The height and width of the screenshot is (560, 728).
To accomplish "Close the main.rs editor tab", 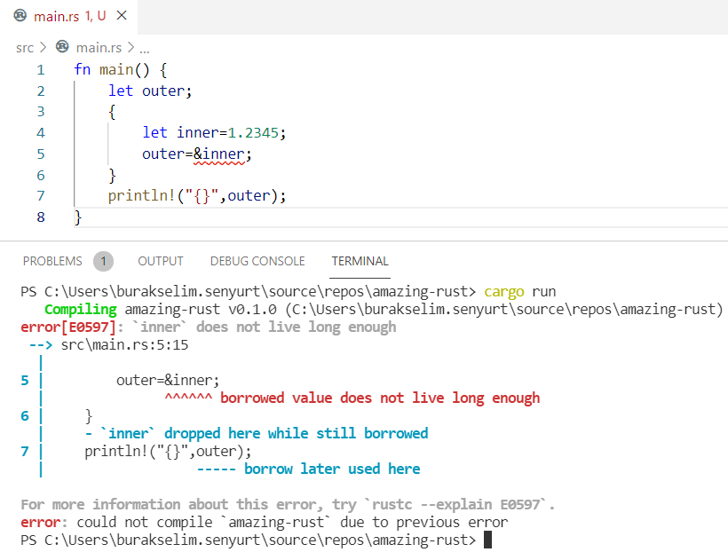I will tap(122, 16).
